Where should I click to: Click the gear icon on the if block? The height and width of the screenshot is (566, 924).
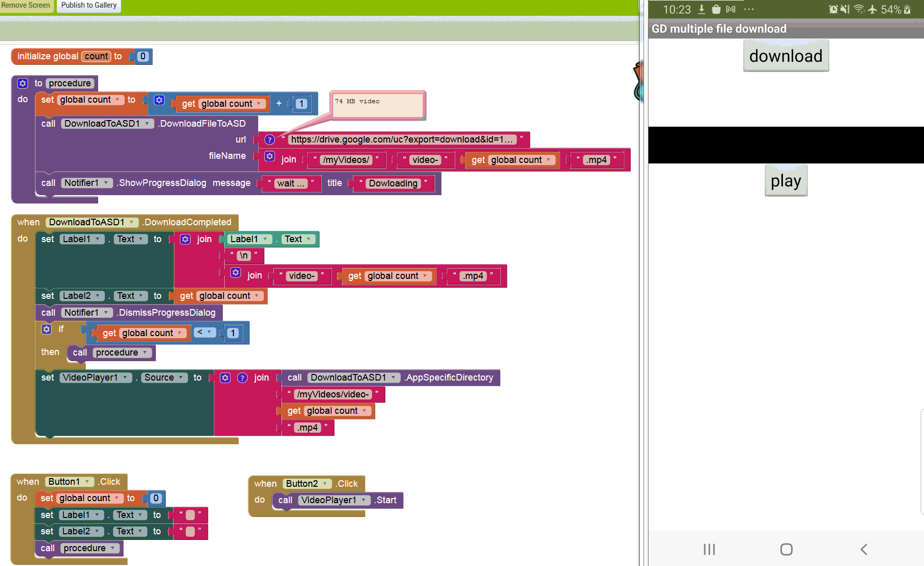[47, 329]
